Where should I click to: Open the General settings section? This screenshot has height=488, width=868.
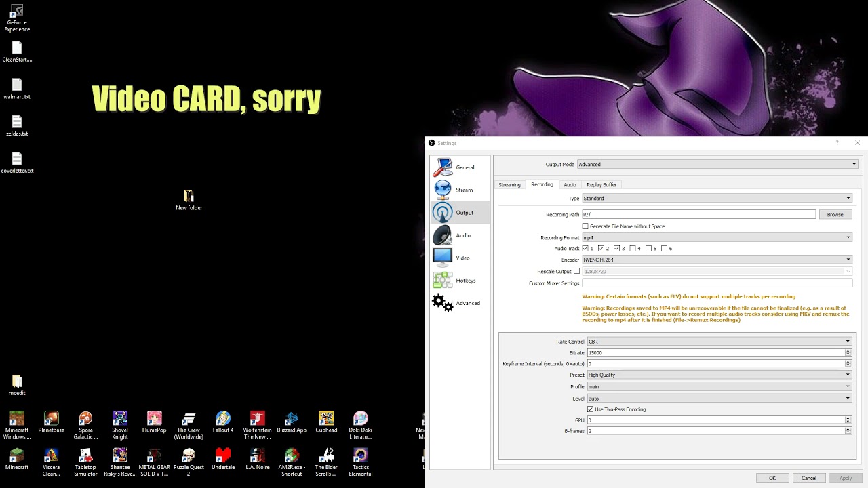pyautogui.click(x=459, y=167)
